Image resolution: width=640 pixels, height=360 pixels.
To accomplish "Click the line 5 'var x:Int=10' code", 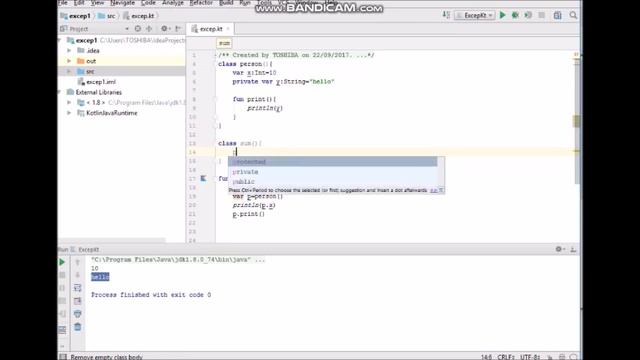I will [x=254, y=73].
